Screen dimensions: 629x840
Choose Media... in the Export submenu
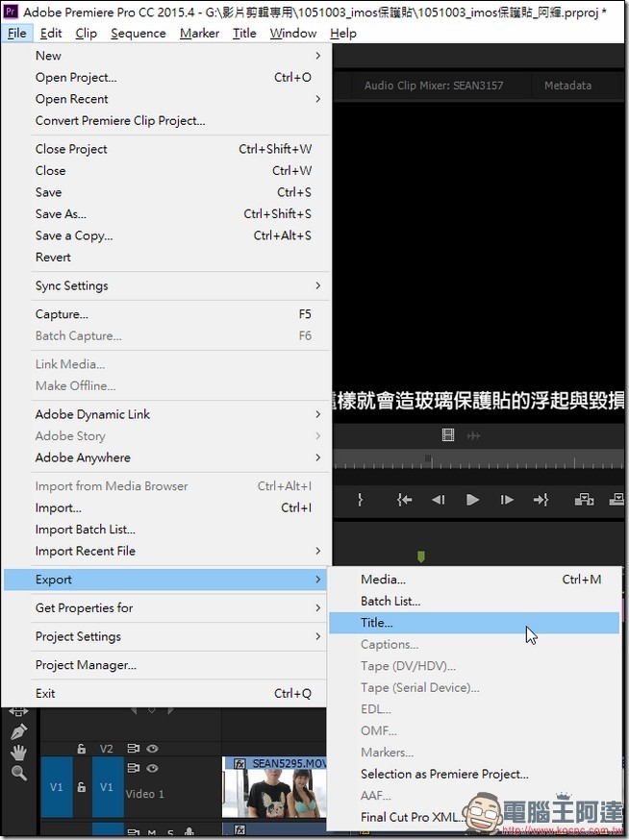pyautogui.click(x=474, y=580)
